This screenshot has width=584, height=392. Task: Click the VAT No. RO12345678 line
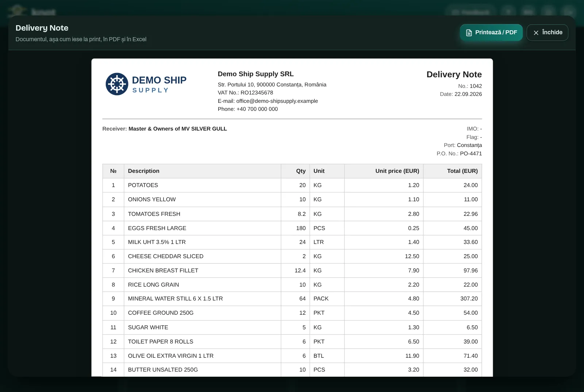(x=245, y=93)
